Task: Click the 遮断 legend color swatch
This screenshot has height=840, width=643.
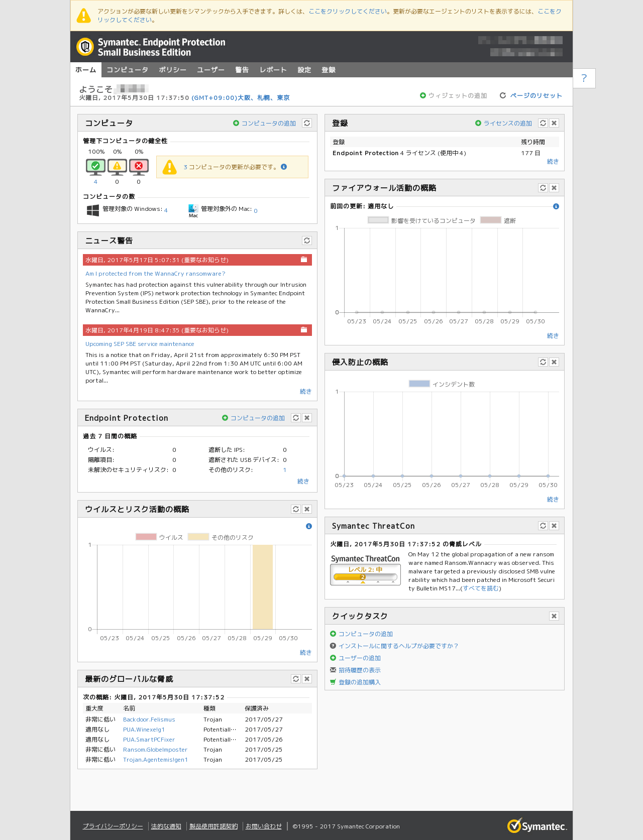Action: pyautogui.click(x=491, y=220)
